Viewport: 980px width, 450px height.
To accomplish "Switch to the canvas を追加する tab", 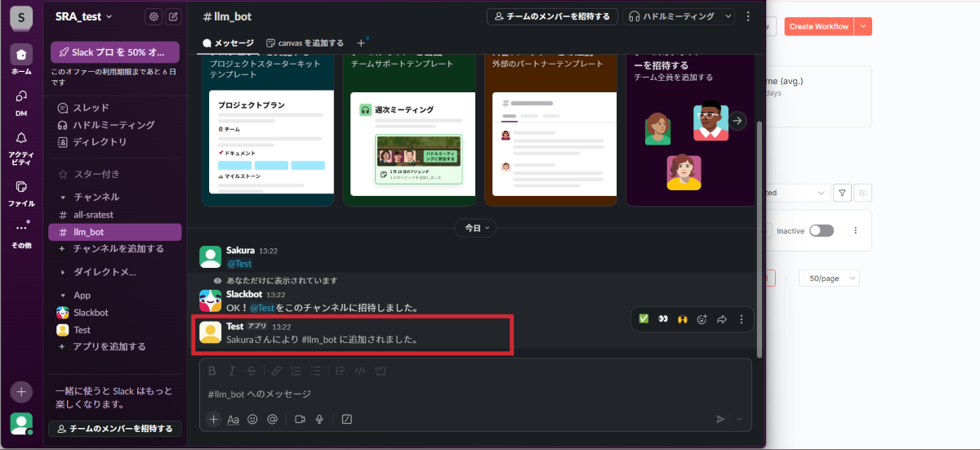I will pos(305,42).
